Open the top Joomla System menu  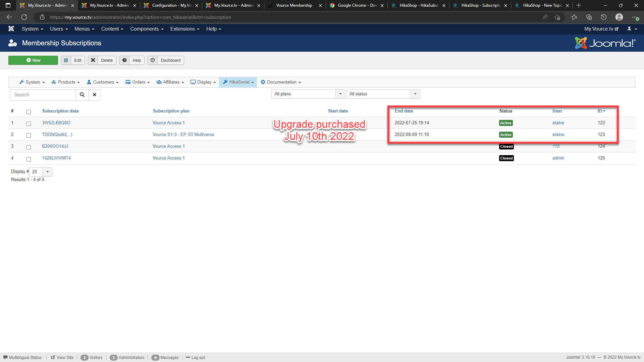click(33, 29)
